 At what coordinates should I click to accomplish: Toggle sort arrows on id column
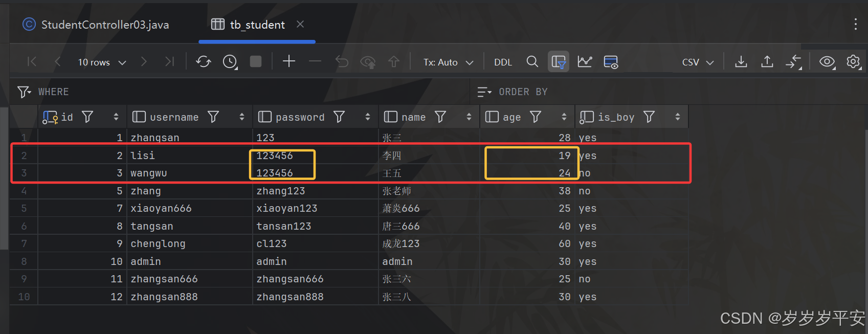tap(116, 117)
